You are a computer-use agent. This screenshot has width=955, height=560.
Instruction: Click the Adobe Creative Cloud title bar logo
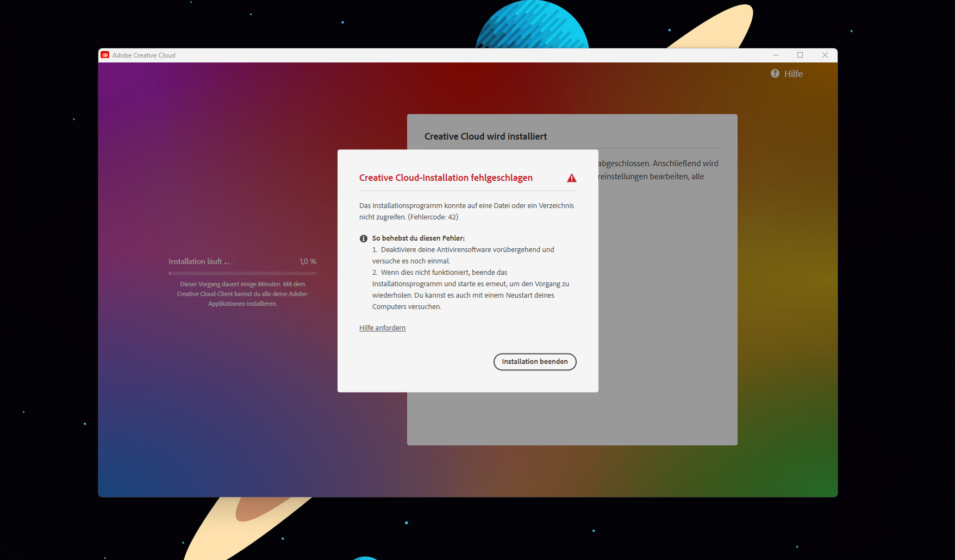pyautogui.click(x=105, y=55)
